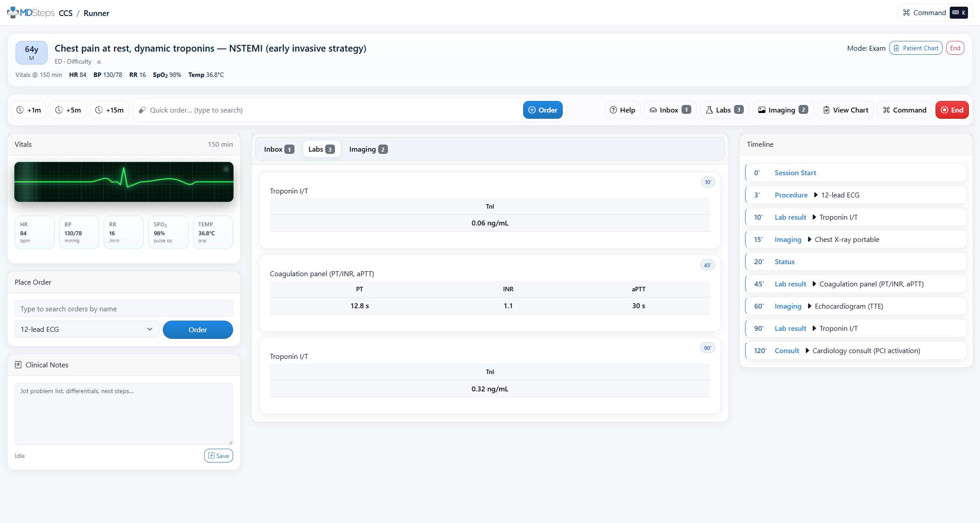Click the Inbox envelope icon in toolbar

653,110
